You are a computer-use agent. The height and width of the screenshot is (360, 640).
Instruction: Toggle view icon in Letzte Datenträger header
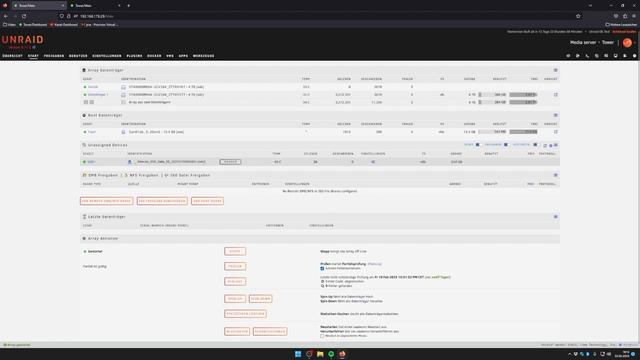click(x=556, y=217)
